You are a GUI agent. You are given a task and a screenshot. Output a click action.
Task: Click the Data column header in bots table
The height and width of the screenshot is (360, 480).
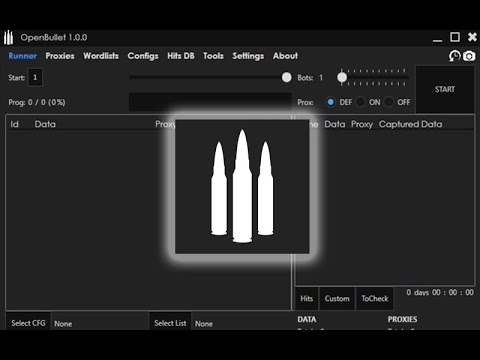pyautogui.click(x=45, y=124)
